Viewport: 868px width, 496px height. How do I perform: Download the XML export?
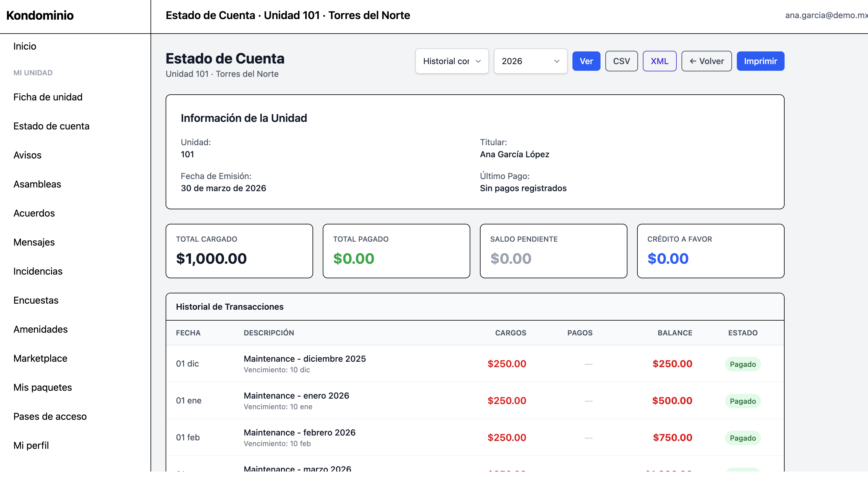pyautogui.click(x=659, y=61)
